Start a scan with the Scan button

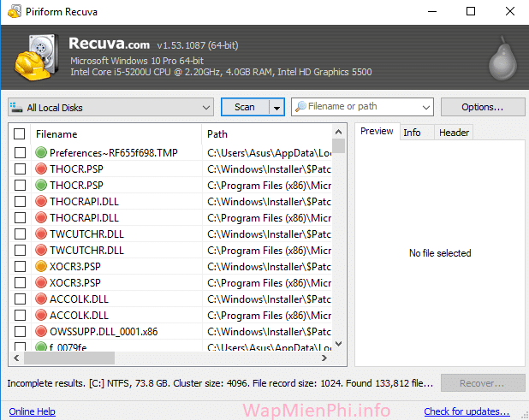(x=245, y=107)
